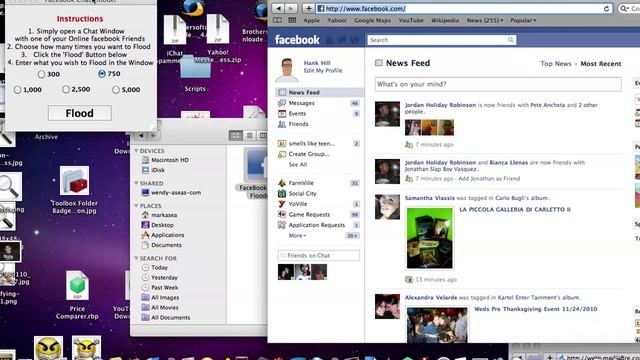Open the Apple bookmark
This screenshot has width=640, height=360.
click(311, 20)
